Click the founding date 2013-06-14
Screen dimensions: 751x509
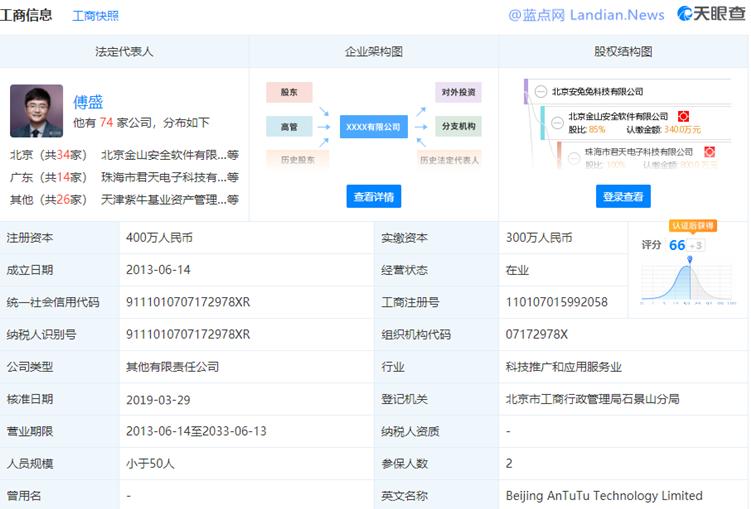[x=158, y=270]
